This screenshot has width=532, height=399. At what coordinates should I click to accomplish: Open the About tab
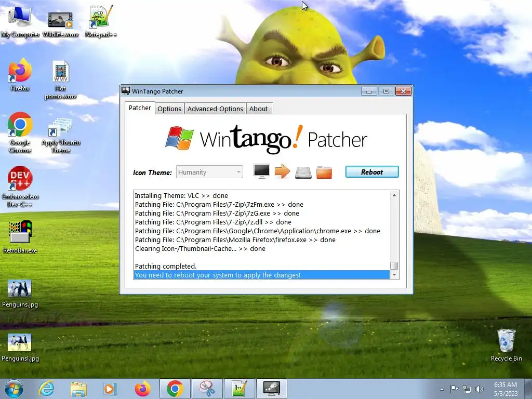click(x=259, y=109)
